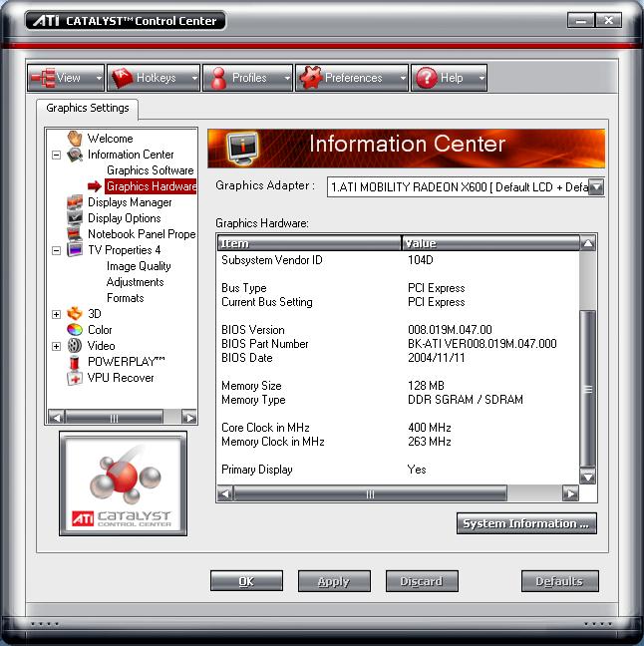Select the Graphics Settings tab
This screenshot has height=646, width=644.
tap(88, 108)
